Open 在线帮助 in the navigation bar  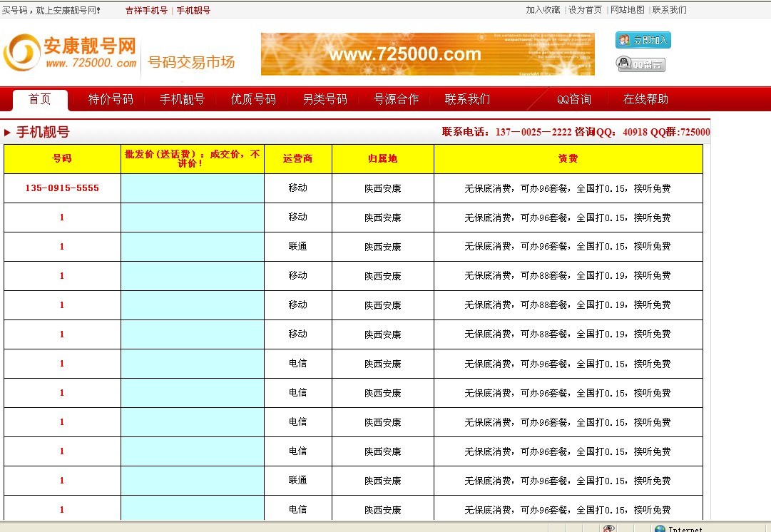pyautogui.click(x=645, y=99)
